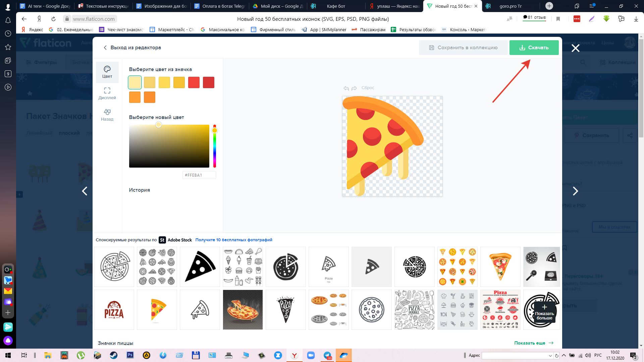
Task: Go to the previous icon with the left chevron
Action: [x=85, y=191]
